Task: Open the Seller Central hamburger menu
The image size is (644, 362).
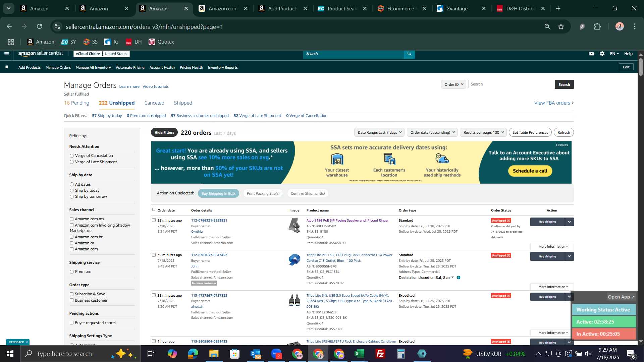Action: point(6,54)
